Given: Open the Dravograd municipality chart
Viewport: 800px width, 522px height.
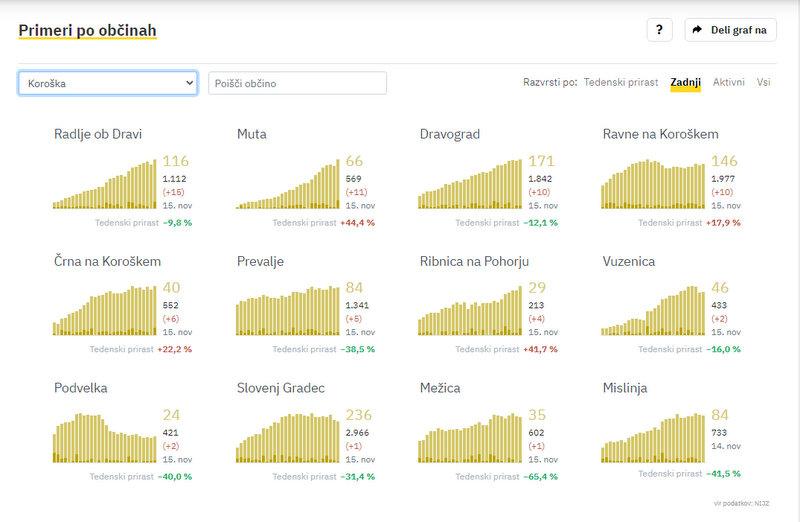Looking at the screenshot, I should coord(471,183).
